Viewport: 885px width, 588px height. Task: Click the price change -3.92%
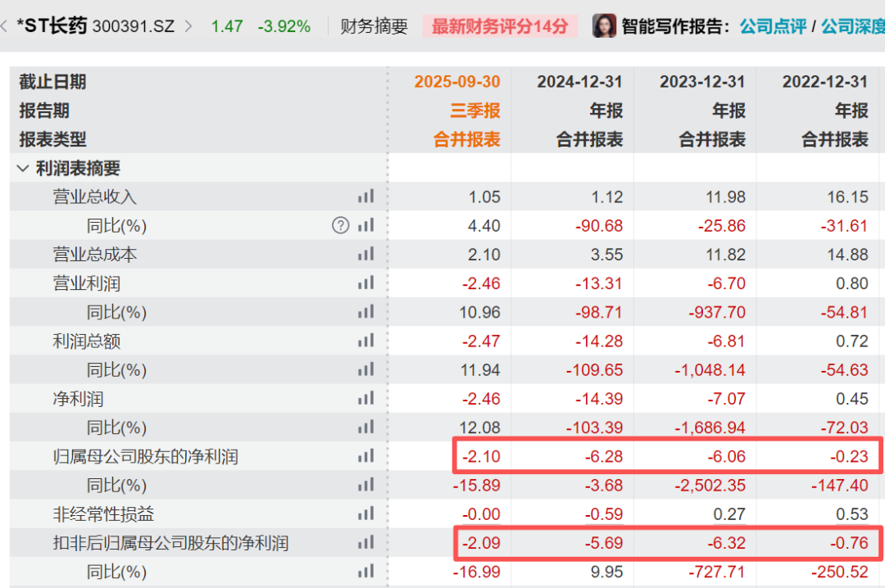coord(284,26)
